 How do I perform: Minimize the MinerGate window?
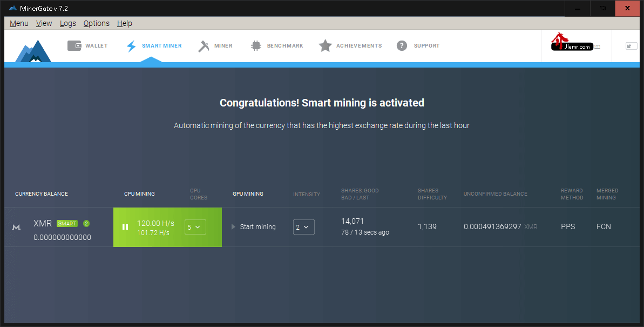point(578,9)
